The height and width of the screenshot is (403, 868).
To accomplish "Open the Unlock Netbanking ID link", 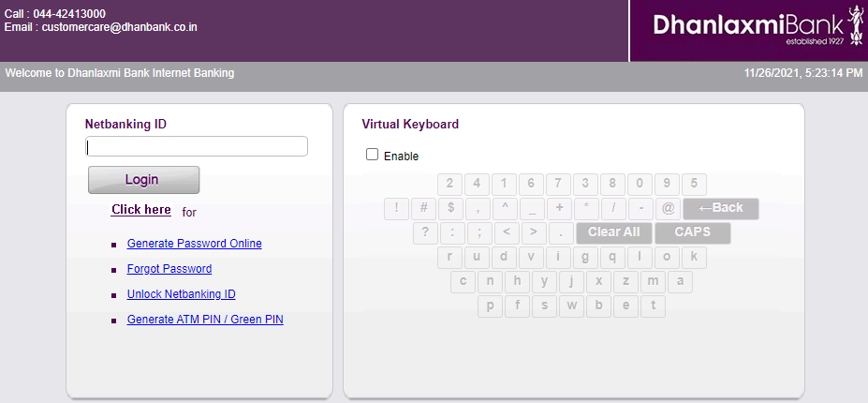I will point(181,294).
